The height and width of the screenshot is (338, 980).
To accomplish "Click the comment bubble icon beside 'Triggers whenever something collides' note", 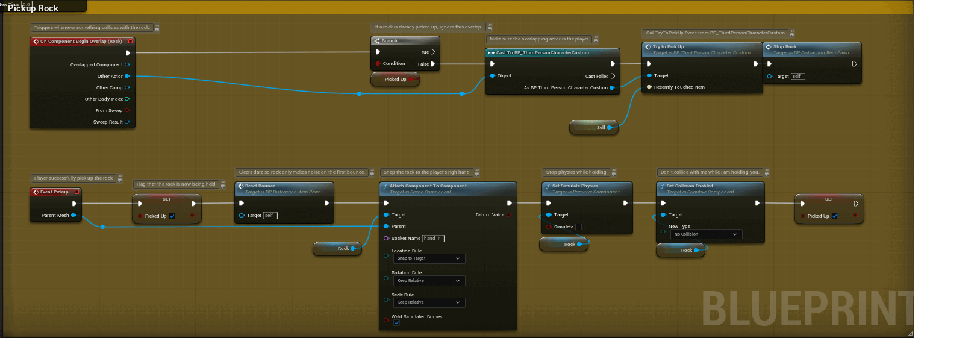I will 157,28.
